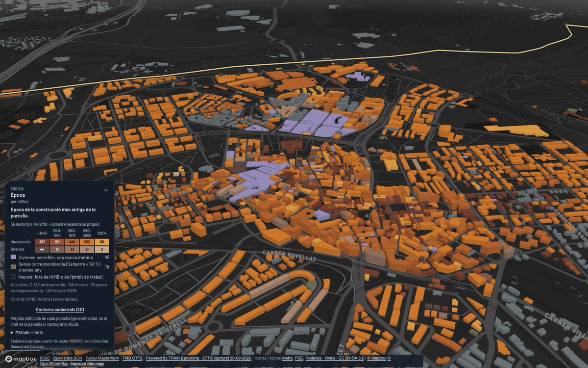588x368 pixels.
Task: Open the ICGC attribution link
Action: 45,358
